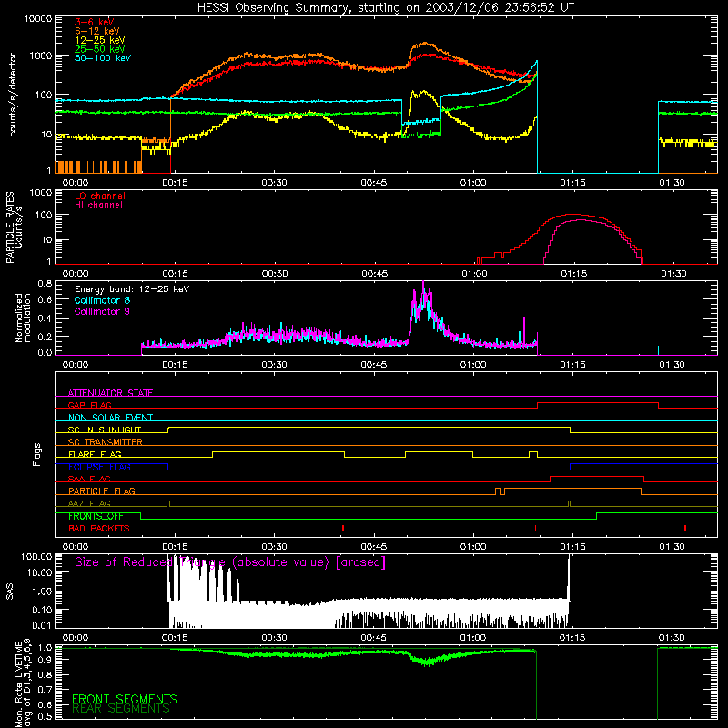Click the 0.8 tick on the modulation axis

pos(45,283)
